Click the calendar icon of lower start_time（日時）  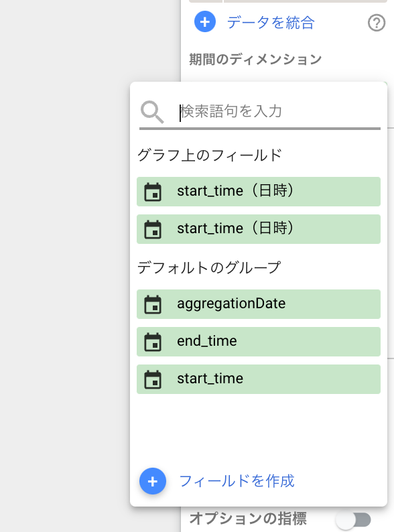(153, 229)
